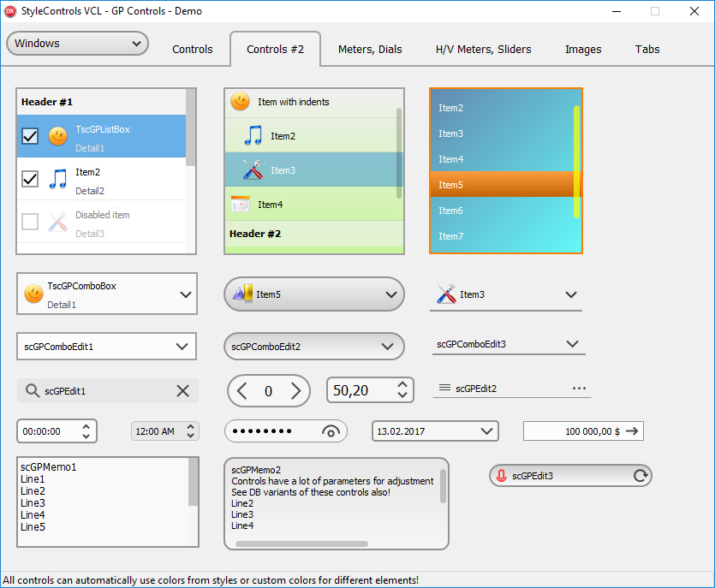The image size is (715, 588).
Task: Click Header #1 in the first list box
Action: pos(101,102)
